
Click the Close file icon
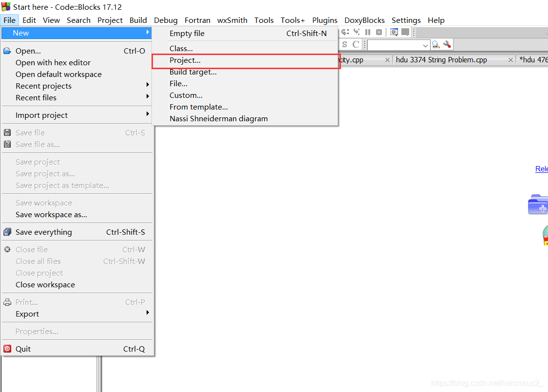[7, 249]
